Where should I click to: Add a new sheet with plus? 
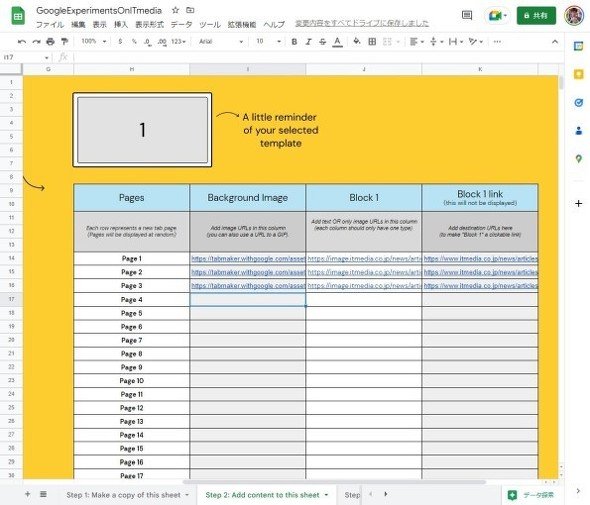point(27,494)
